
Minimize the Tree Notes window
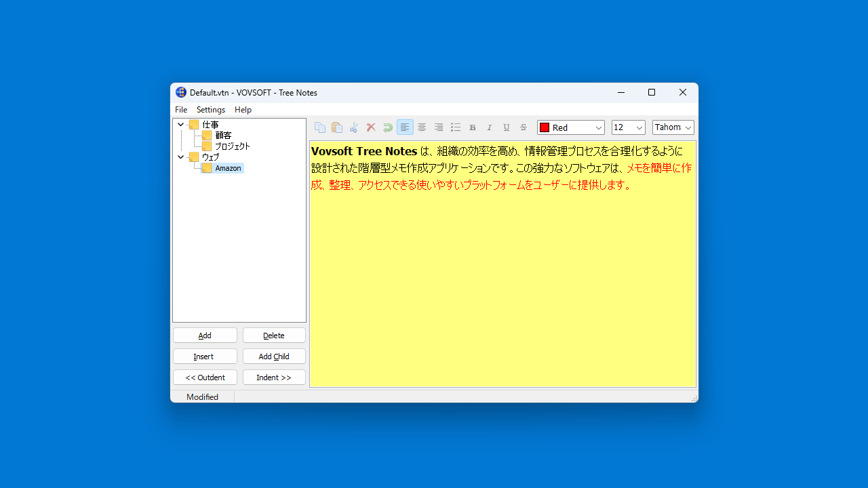click(x=621, y=92)
